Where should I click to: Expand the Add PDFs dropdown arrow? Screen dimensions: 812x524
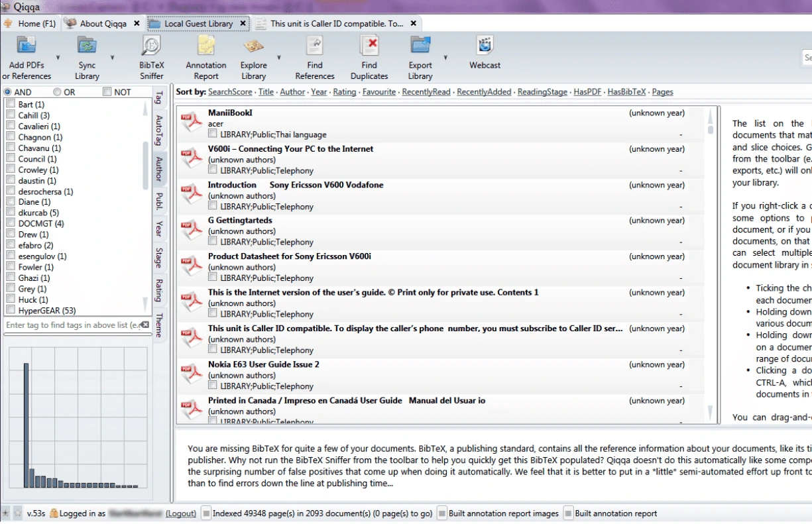(x=58, y=58)
